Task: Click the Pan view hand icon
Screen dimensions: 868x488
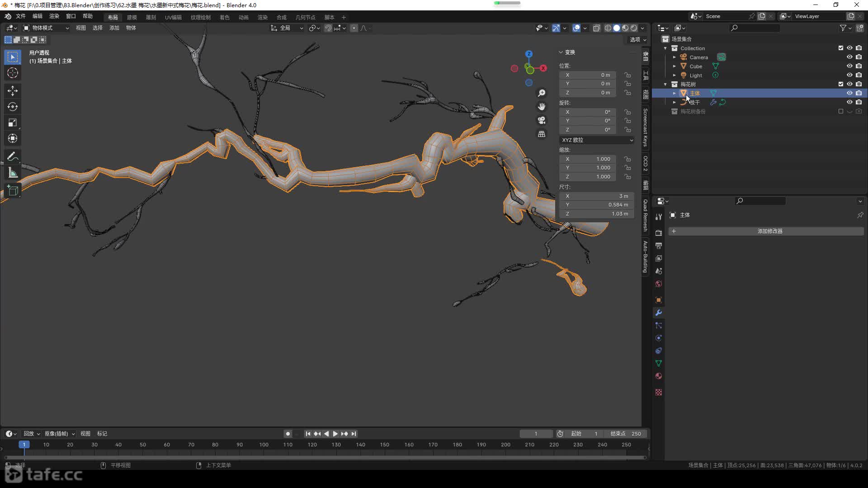Action: coord(542,107)
